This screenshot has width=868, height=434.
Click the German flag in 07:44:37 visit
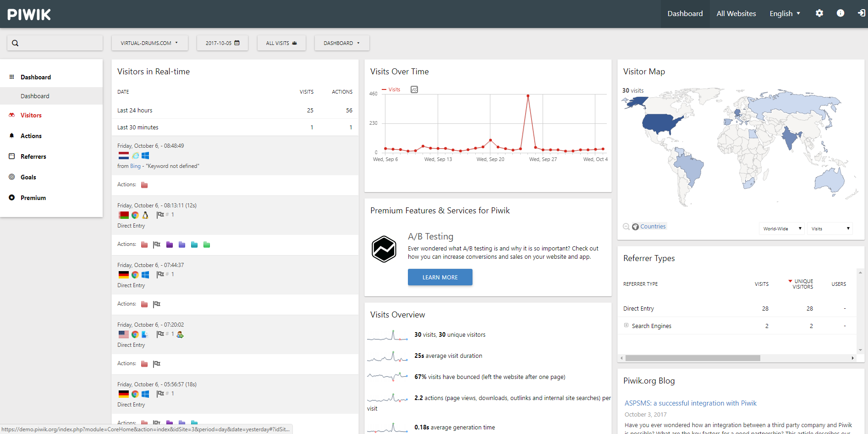pyautogui.click(x=124, y=275)
